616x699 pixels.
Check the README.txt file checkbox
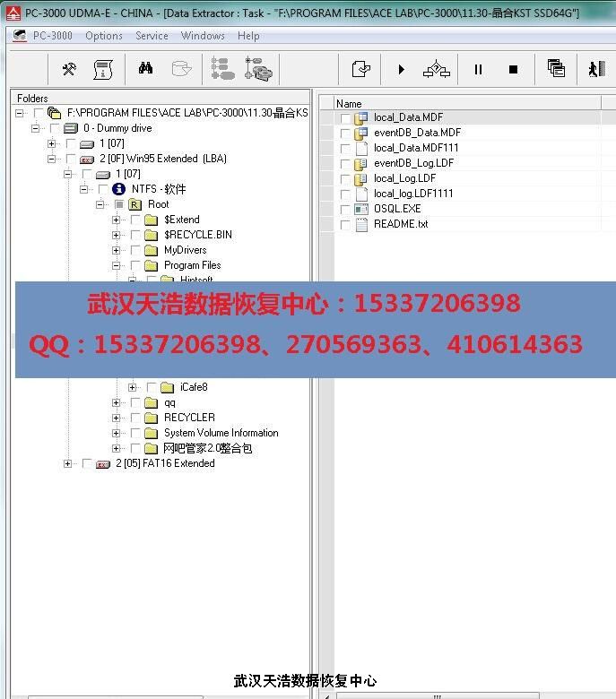click(x=345, y=224)
